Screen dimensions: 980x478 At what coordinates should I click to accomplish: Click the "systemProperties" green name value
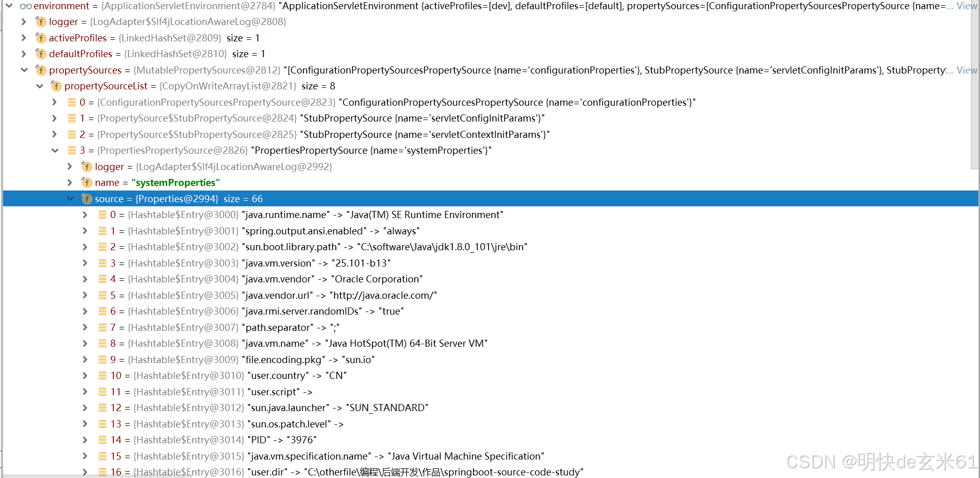(x=176, y=182)
